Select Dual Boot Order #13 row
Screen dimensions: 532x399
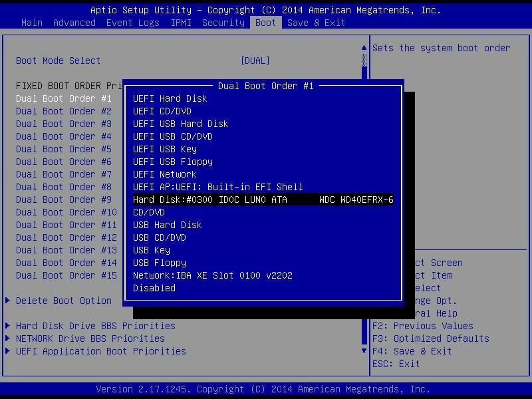[66, 250]
